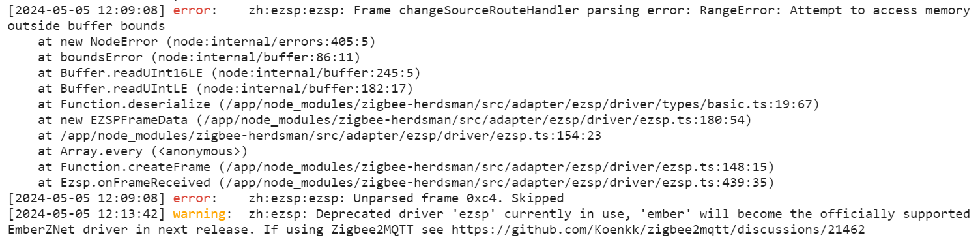Click the Buffer.readUInt16LE stack line
Screen dimensions: 980x248
tap(229, 74)
